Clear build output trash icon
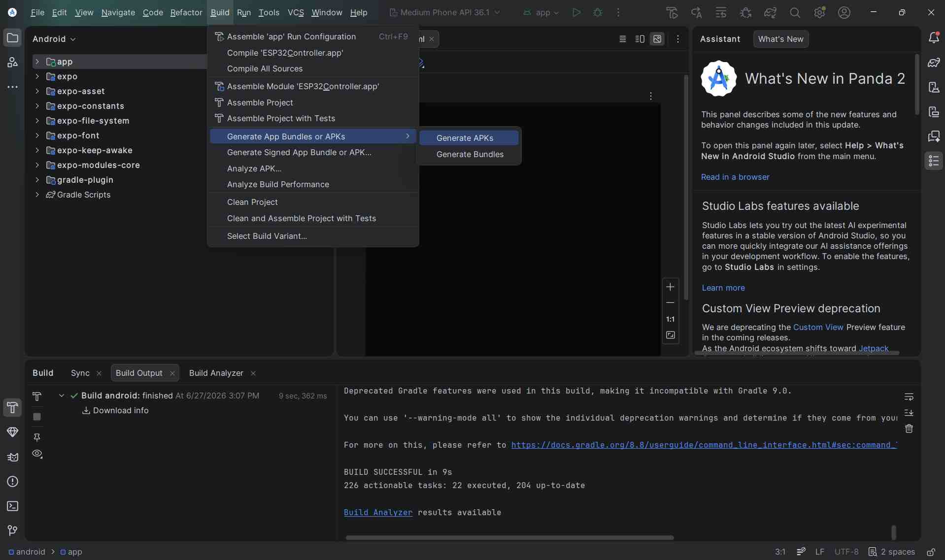This screenshot has width=945, height=560. 909,428
